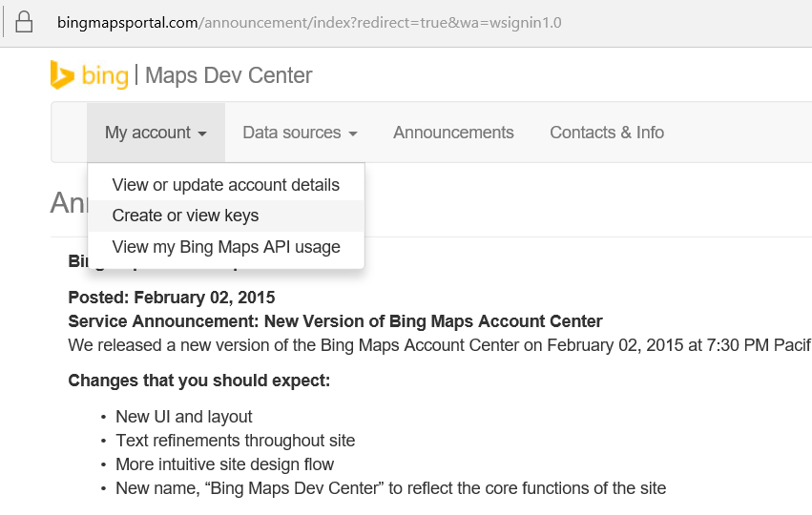Choose Create or view keys
Image resolution: width=812 pixels, height=515 pixels.
point(226,216)
